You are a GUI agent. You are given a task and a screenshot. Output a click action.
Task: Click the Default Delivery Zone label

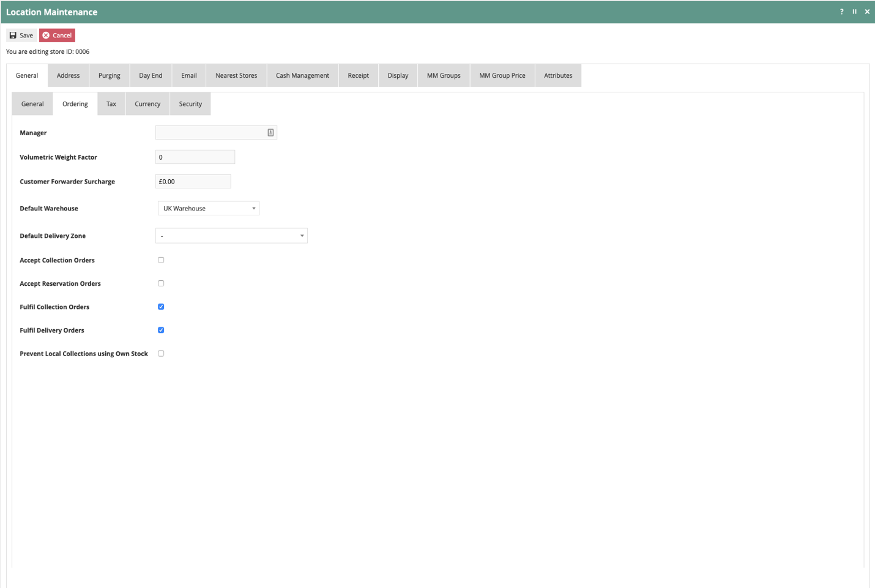click(53, 236)
